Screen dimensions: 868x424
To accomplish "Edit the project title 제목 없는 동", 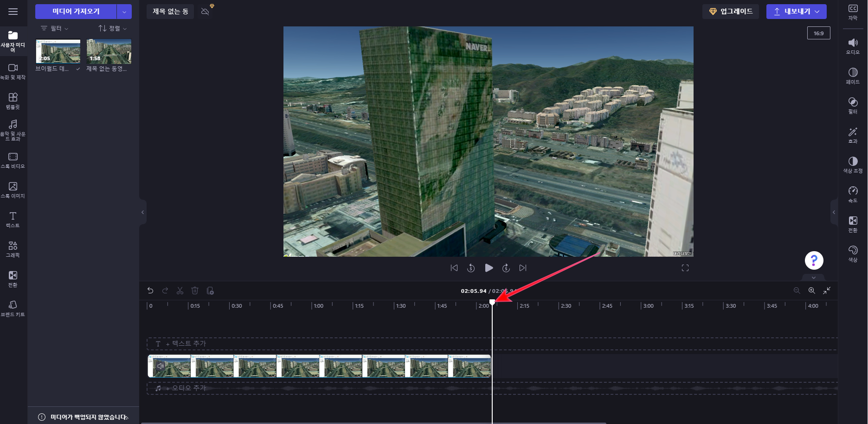I will point(170,12).
